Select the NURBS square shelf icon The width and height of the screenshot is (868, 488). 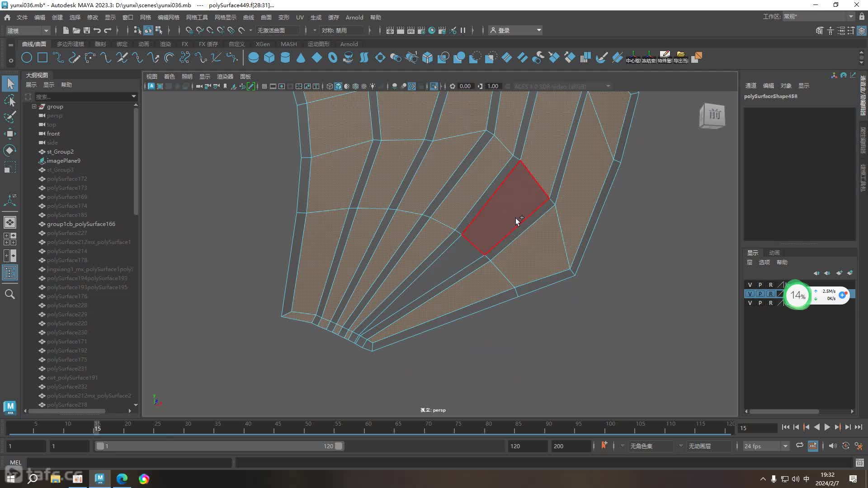(x=42, y=58)
